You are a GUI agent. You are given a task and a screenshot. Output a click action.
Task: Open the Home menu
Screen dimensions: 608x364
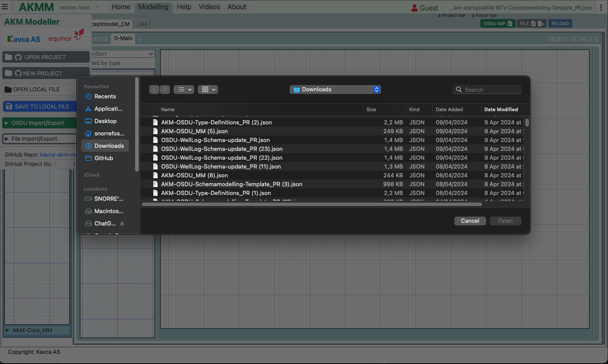(x=121, y=7)
